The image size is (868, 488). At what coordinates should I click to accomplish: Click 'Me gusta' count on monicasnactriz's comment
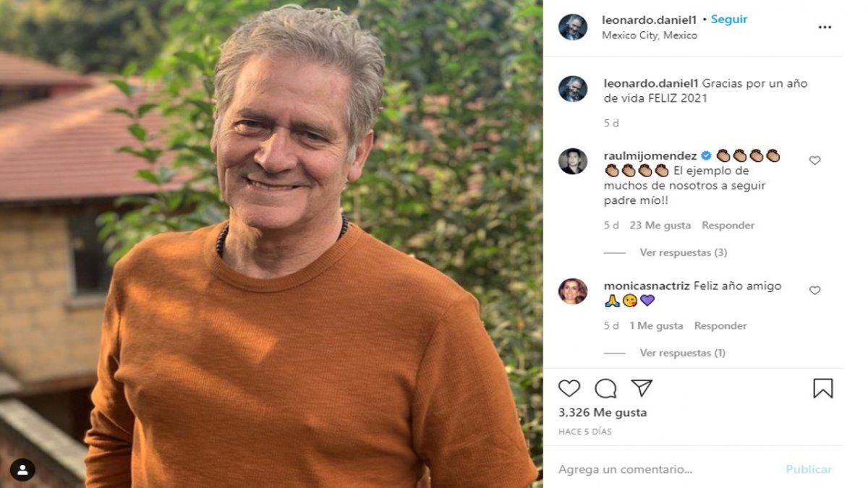pos(656,325)
